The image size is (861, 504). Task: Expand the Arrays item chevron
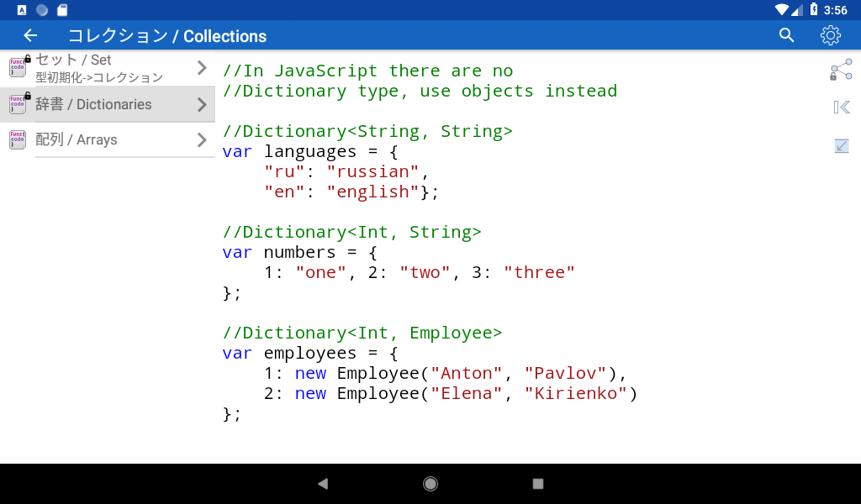202,139
